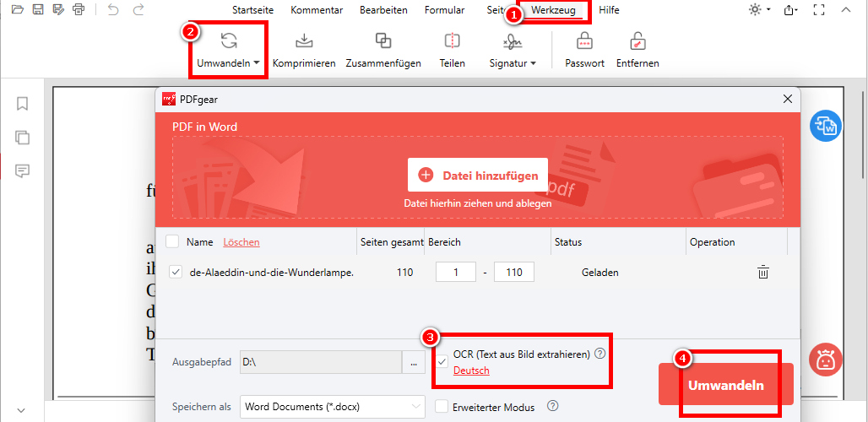This screenshot has width=868, height=422.
Task: Open the Speichern als format dropdown
Action: [333, 407]
